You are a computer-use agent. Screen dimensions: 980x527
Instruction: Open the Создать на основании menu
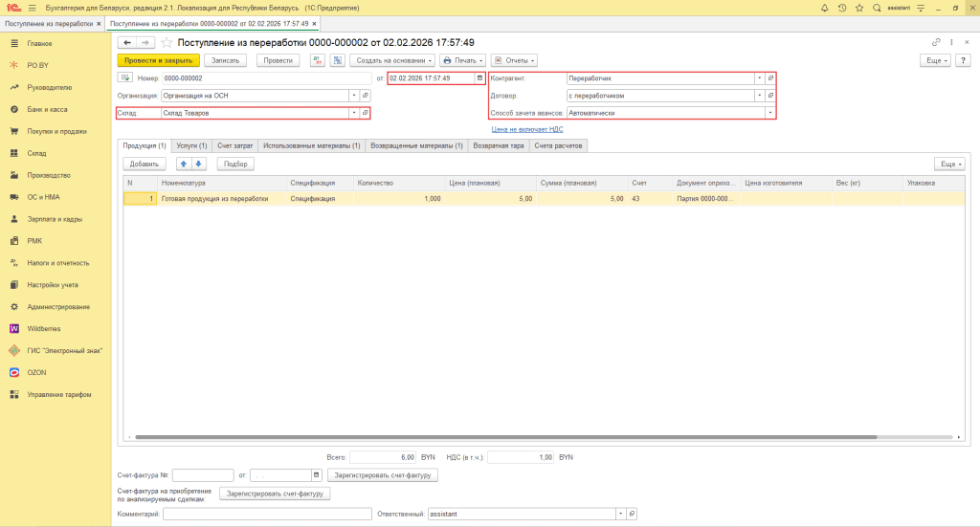(392, 60)
